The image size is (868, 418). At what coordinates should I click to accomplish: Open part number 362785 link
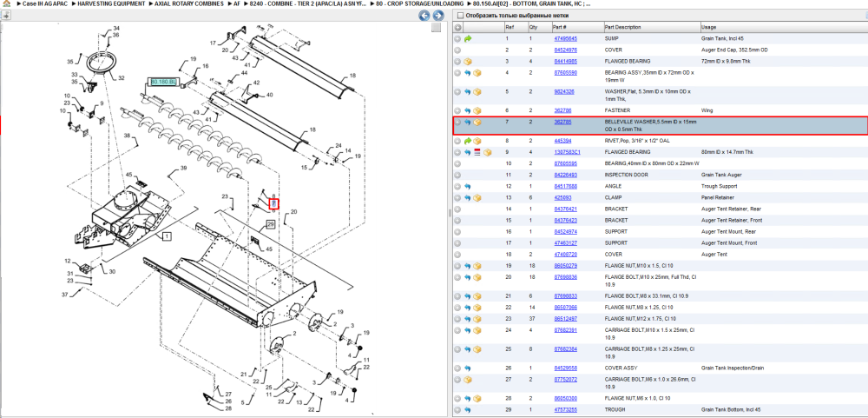coord(563,122)
